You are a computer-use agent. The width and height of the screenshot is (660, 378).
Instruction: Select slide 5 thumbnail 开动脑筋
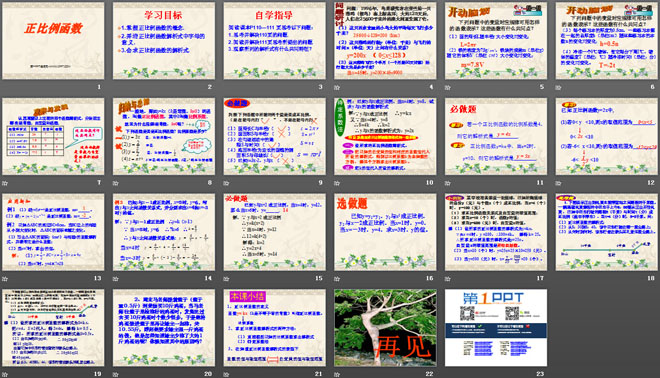496,41
